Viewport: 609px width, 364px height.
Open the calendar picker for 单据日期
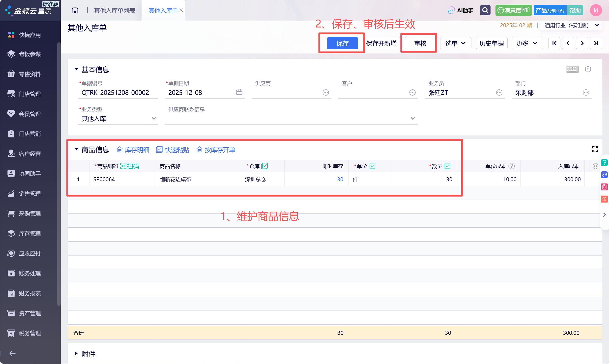click(239, 92)
